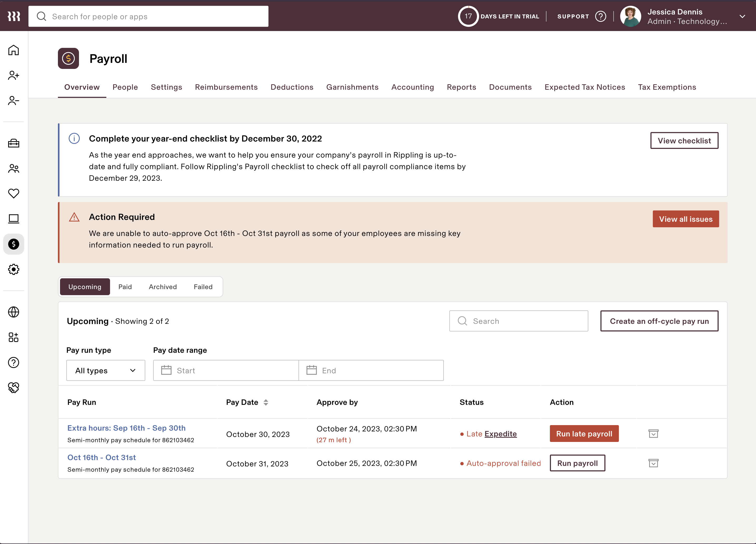Click the Start date calendar icon
Screen dimensions: 756x544
click(x=166, y=370)
